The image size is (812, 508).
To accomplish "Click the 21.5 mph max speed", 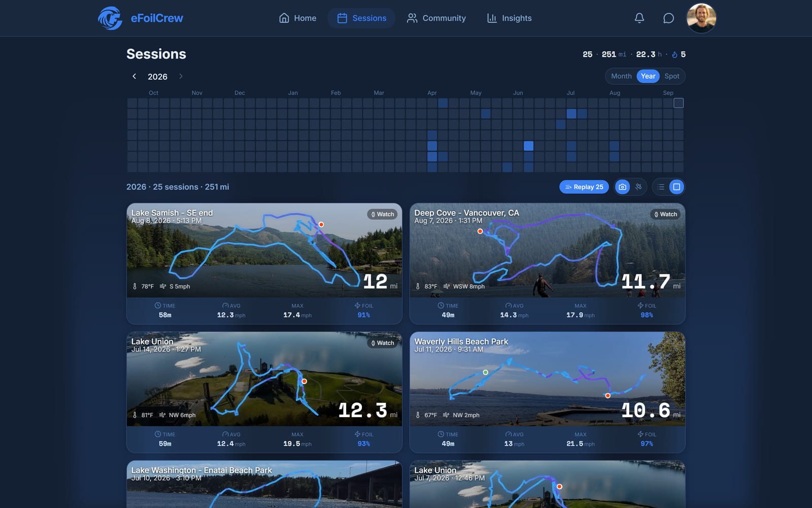I will [581, 444].
